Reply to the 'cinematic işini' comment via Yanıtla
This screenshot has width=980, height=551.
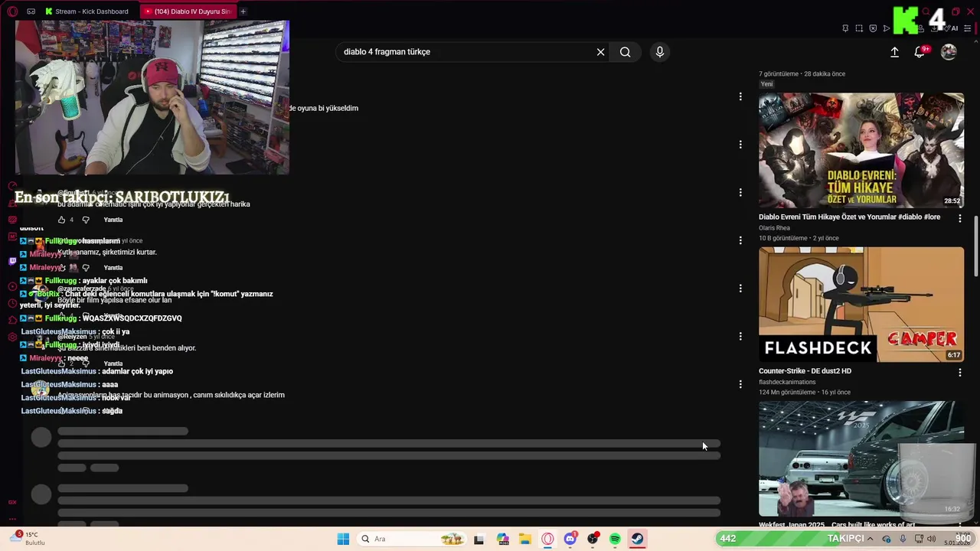click(113, 220)
